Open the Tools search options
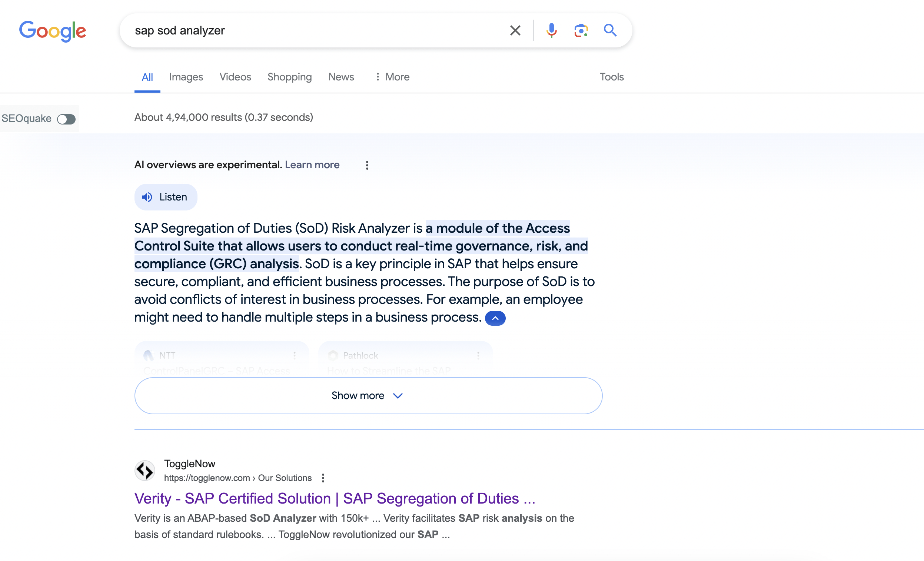The width and height of the screenshot is (924, 561). (x=611, y=77)
